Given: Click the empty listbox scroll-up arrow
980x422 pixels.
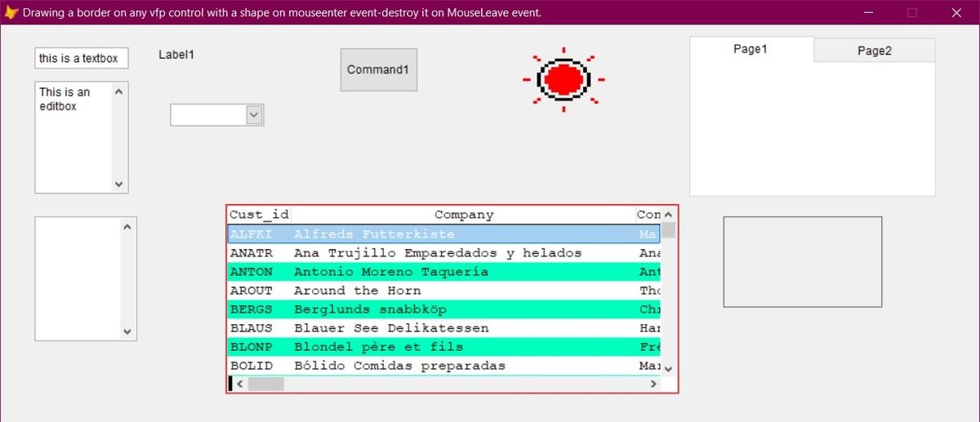Looking at the screenshot, I should click(x=127, y=226).
